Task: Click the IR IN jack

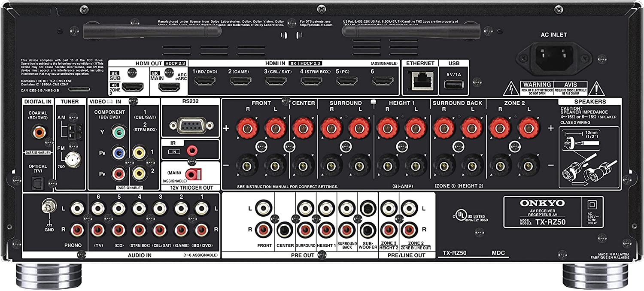Action: click(x=193, y=150)
